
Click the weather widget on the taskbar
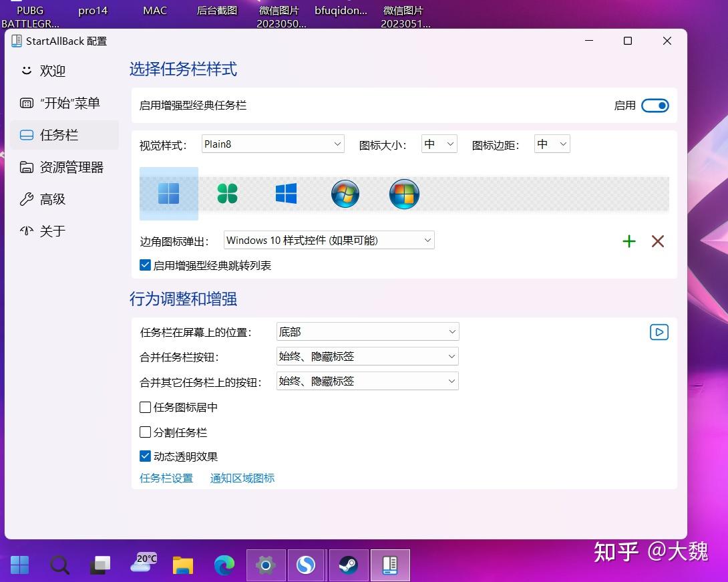(x=142, y=565)
